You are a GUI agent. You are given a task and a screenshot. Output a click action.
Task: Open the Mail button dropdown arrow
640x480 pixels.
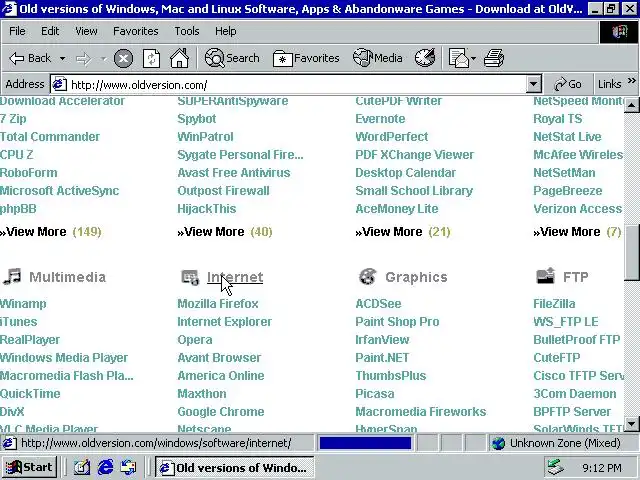473,59
